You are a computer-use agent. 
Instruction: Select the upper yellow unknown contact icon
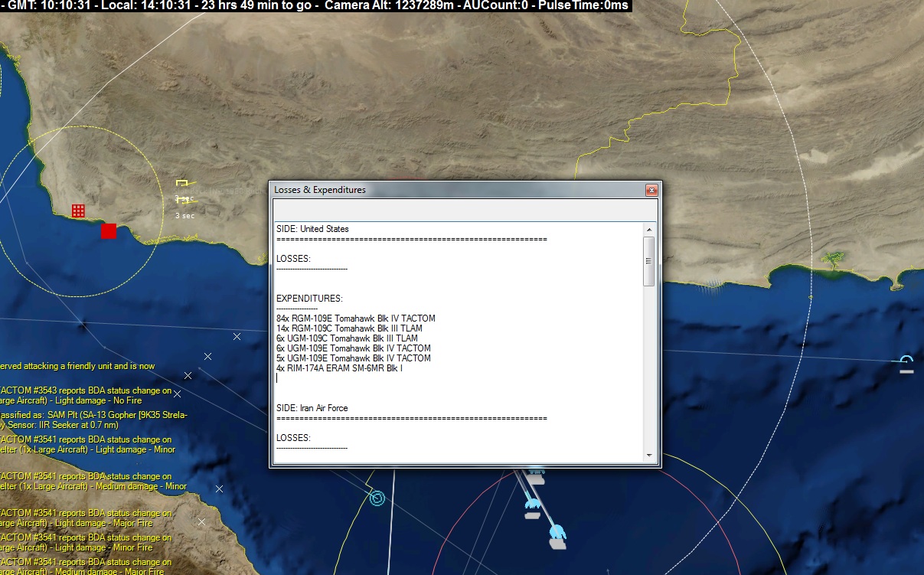[182, 183]
